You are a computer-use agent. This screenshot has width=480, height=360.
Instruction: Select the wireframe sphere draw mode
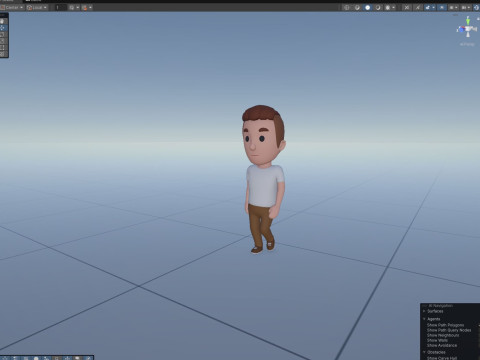(x=347, y=7)
